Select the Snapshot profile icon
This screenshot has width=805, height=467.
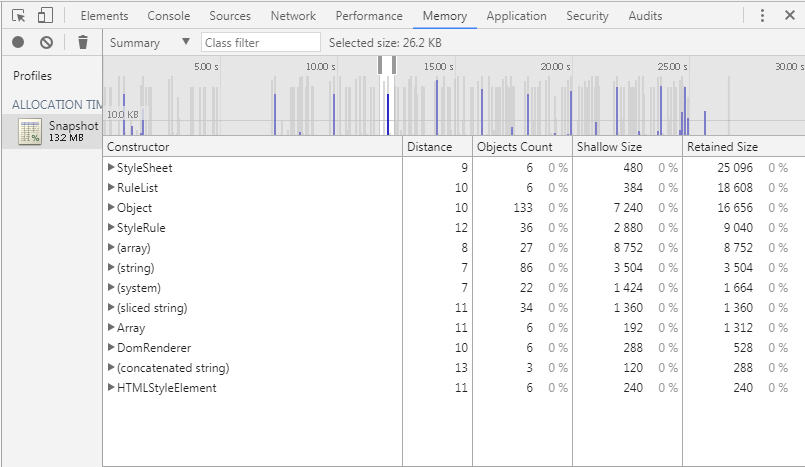click(30, 131)
